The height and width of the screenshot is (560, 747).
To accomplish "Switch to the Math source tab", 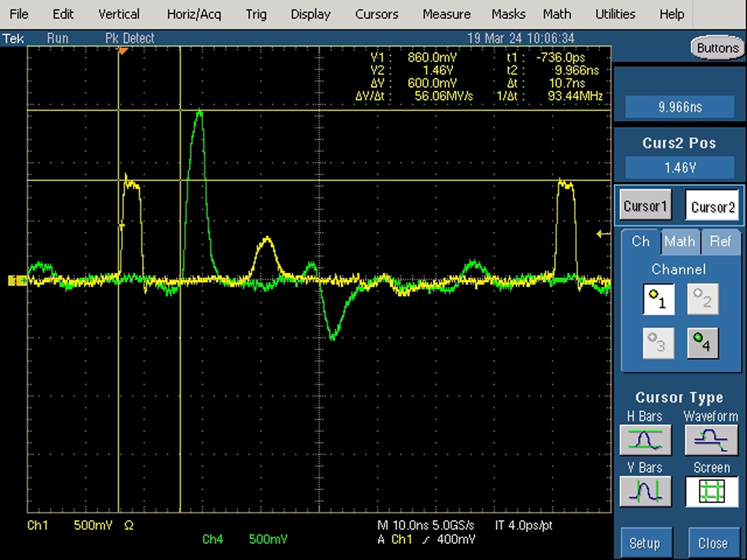I will (x=680, y=241).
